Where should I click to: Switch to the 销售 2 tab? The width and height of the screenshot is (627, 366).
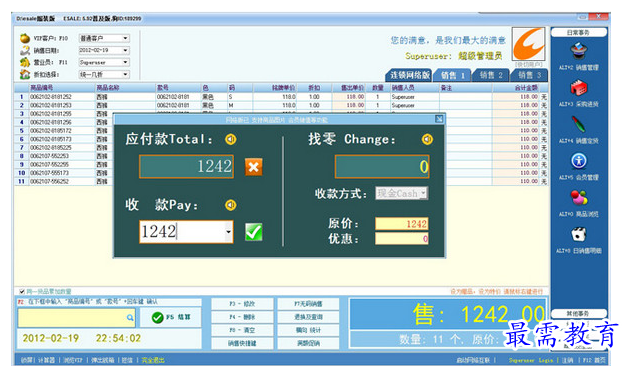[x=491, y=75]
